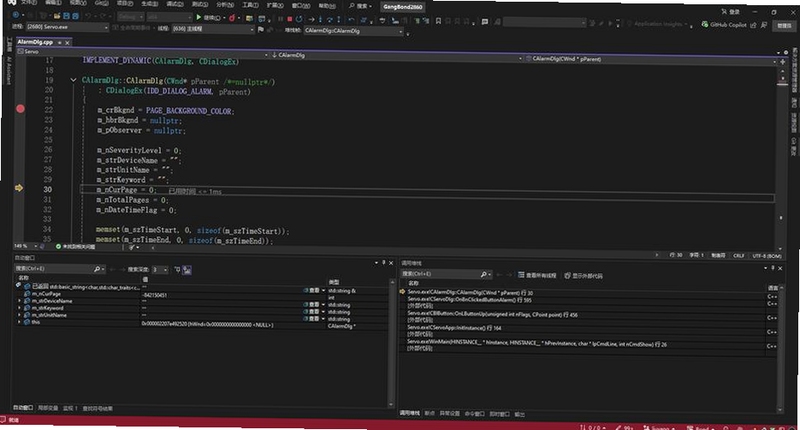Toggle the Show External Code option
This screenshot has width=800, height=430.
[583, 276]
